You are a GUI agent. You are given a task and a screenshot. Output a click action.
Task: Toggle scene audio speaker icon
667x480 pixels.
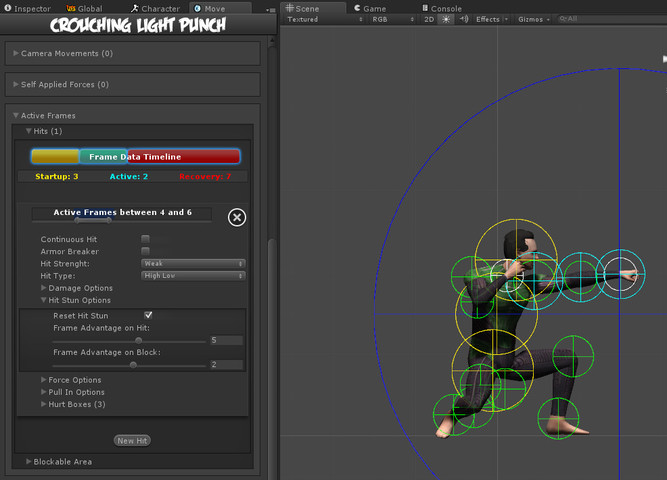[464, 20]
